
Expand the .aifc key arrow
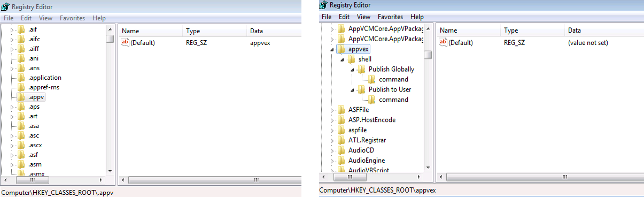pyautogui.click(x=12, y=40)
